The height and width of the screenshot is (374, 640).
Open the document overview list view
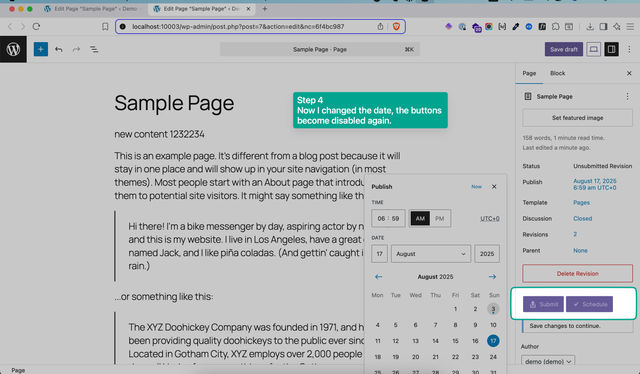pyautogui.click(x=94, y=49)
